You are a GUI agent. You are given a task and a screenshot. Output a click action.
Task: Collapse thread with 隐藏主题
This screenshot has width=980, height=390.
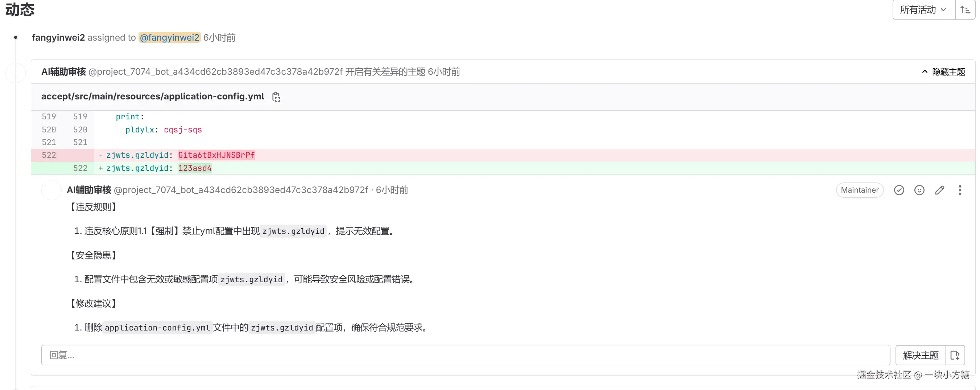tap(944, 71)
